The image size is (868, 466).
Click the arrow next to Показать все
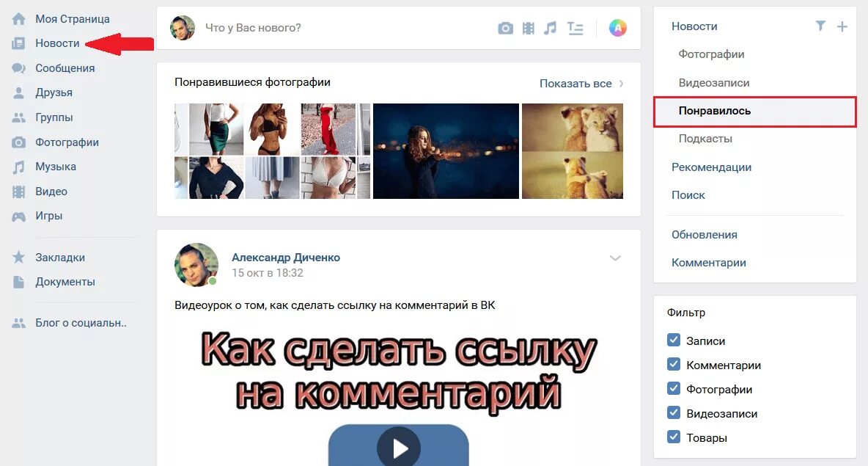click(621, 84)
